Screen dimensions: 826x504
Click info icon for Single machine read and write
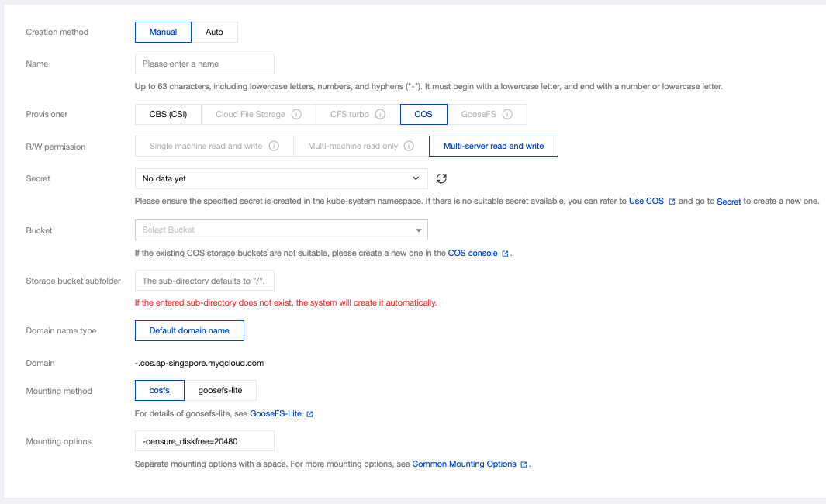[x=274, y=146]
